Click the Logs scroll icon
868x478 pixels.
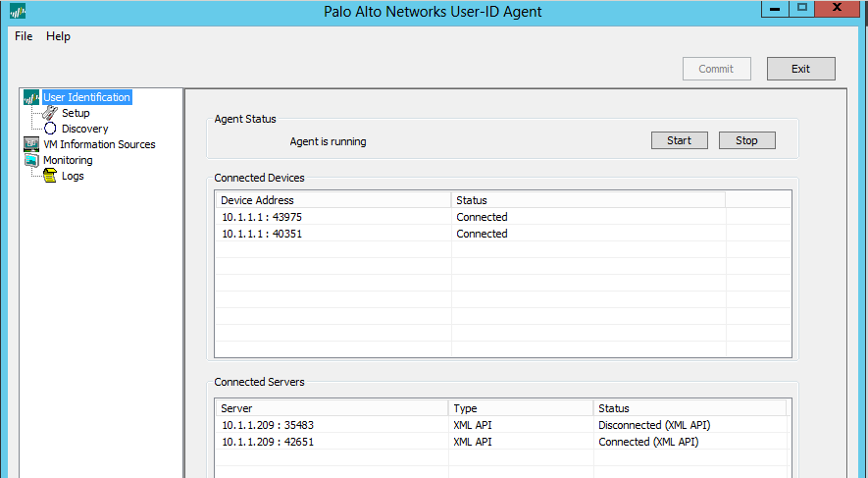50,176
